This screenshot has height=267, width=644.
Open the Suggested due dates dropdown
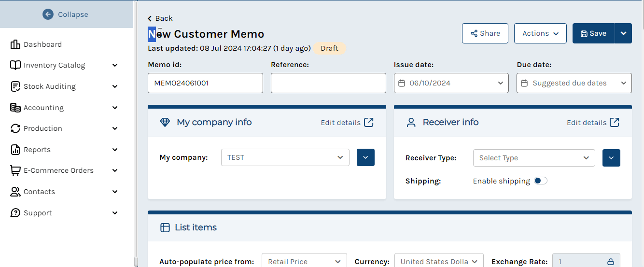574,83
